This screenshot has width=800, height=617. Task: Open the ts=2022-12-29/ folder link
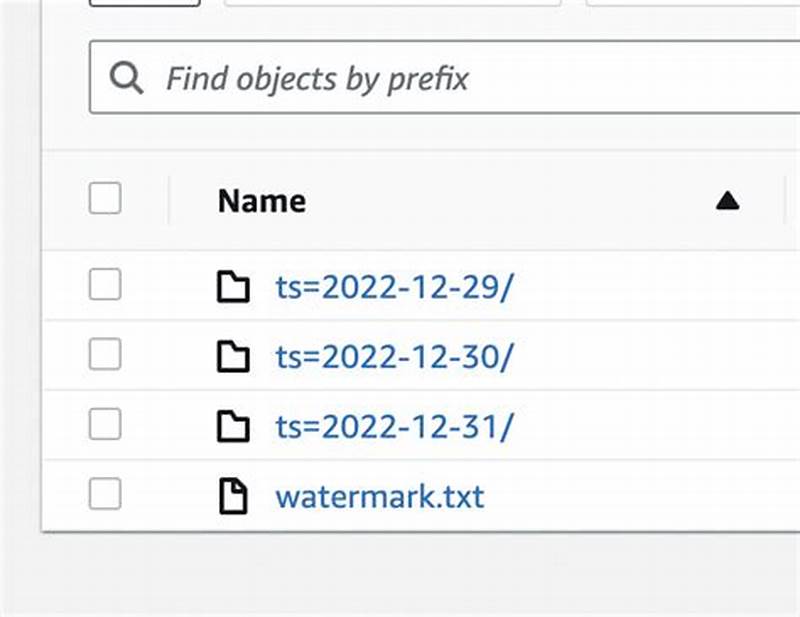point(395,286)
